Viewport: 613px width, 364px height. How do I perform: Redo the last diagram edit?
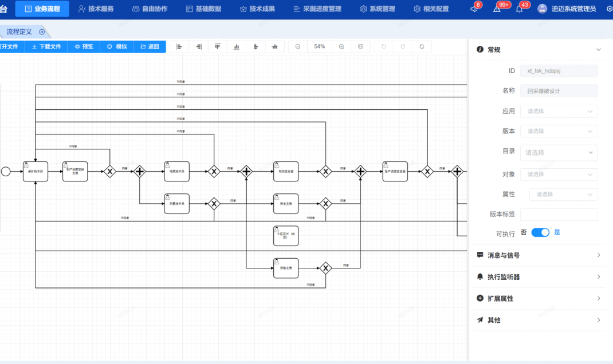(403, 47)
